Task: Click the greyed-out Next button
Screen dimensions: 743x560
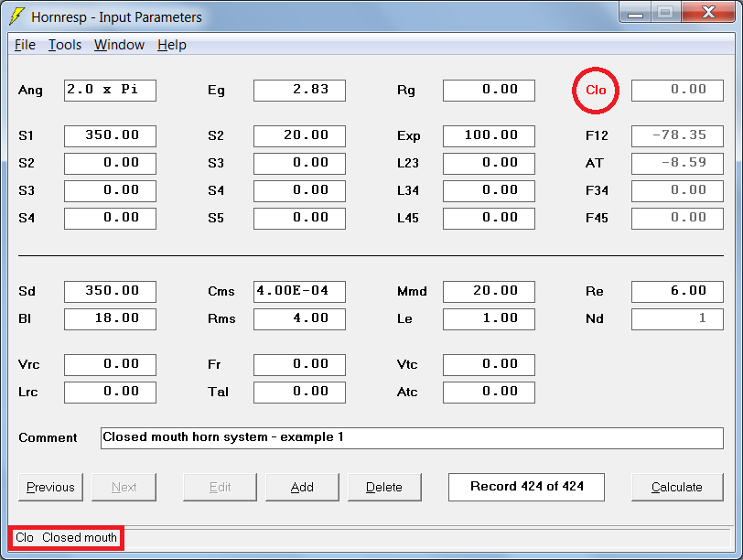Action: (124, 487)
